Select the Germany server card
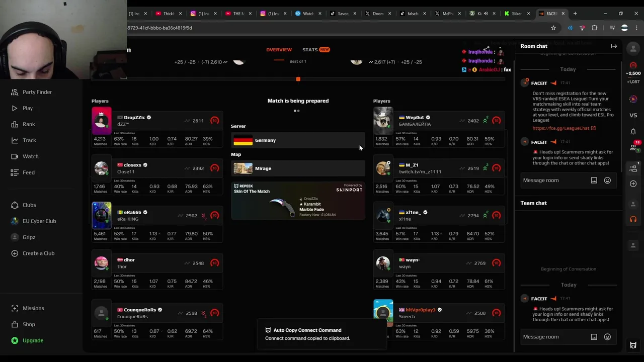The image size is (644, 362). 298,140
